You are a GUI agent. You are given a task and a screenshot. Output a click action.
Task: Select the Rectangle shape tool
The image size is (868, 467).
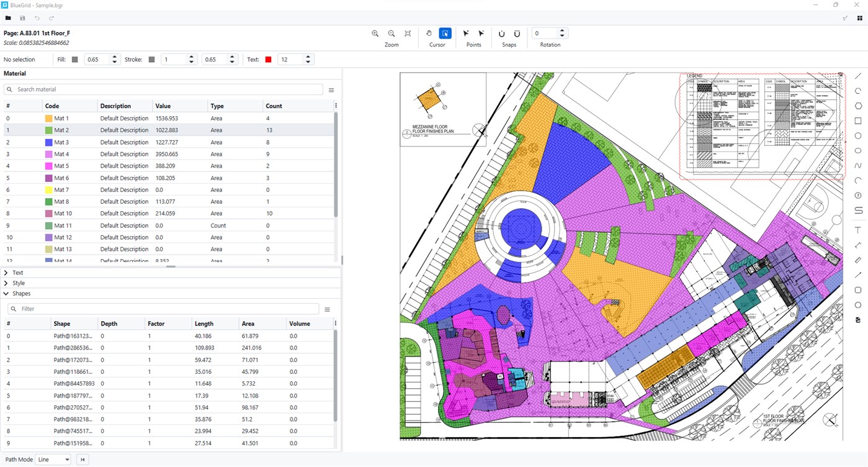[858, 121]
